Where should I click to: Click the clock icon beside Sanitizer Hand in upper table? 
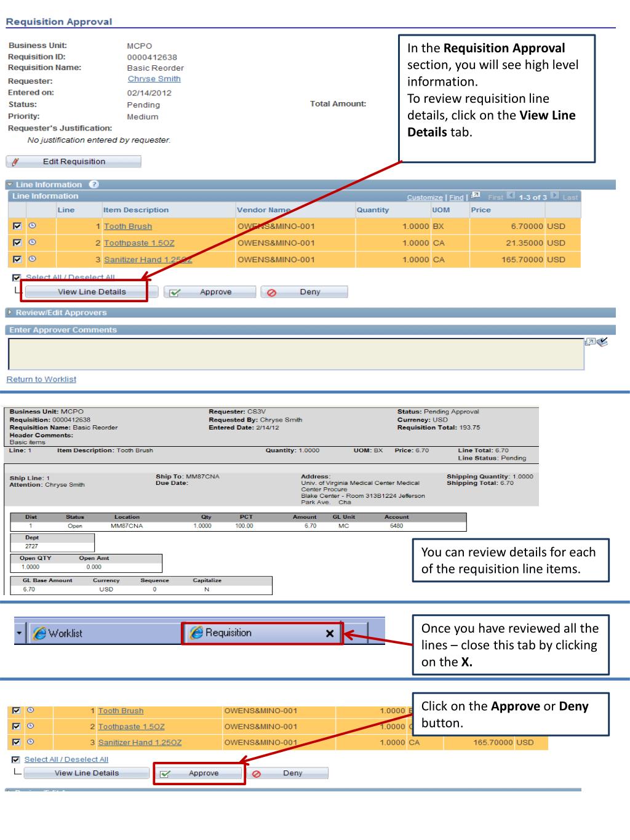[33, 259]
